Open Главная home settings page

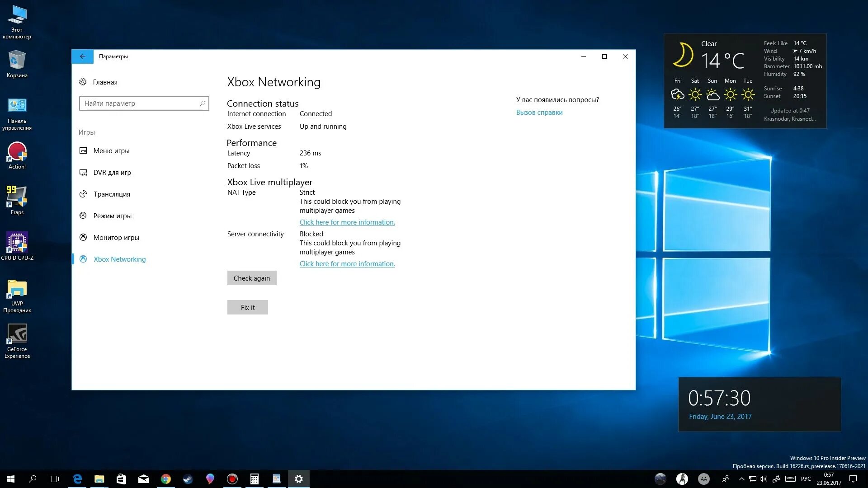point(105,82)
